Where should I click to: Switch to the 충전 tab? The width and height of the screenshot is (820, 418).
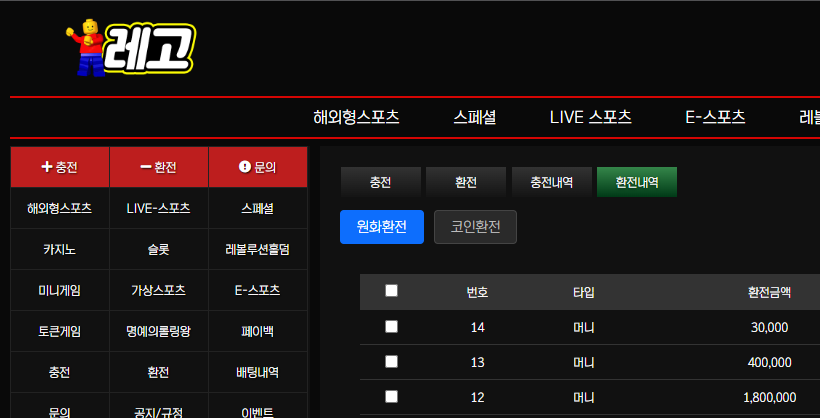tap(381, 182)
